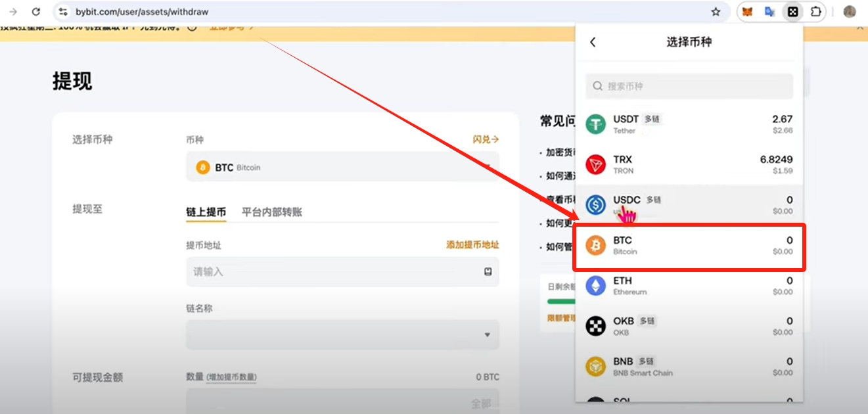The height and width of the screenshot is (414, 868).
Task: Click the 选择币种 popup title
Action: coord(689,42)
